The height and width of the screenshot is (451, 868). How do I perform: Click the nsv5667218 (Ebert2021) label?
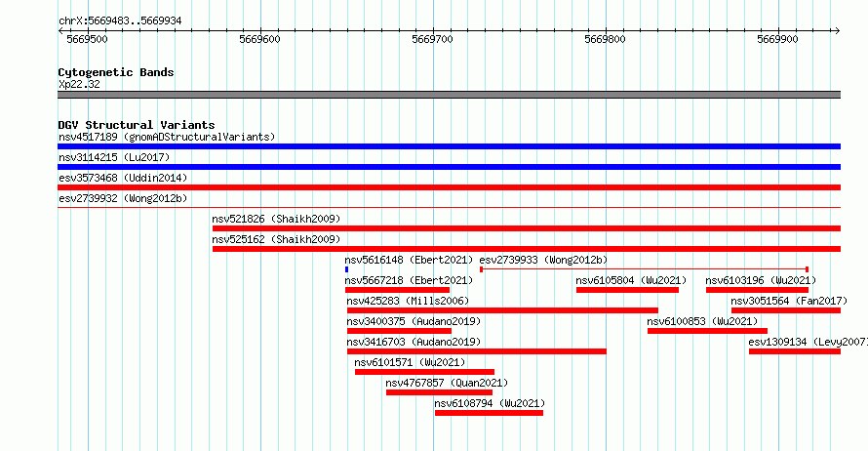(409, 280)
